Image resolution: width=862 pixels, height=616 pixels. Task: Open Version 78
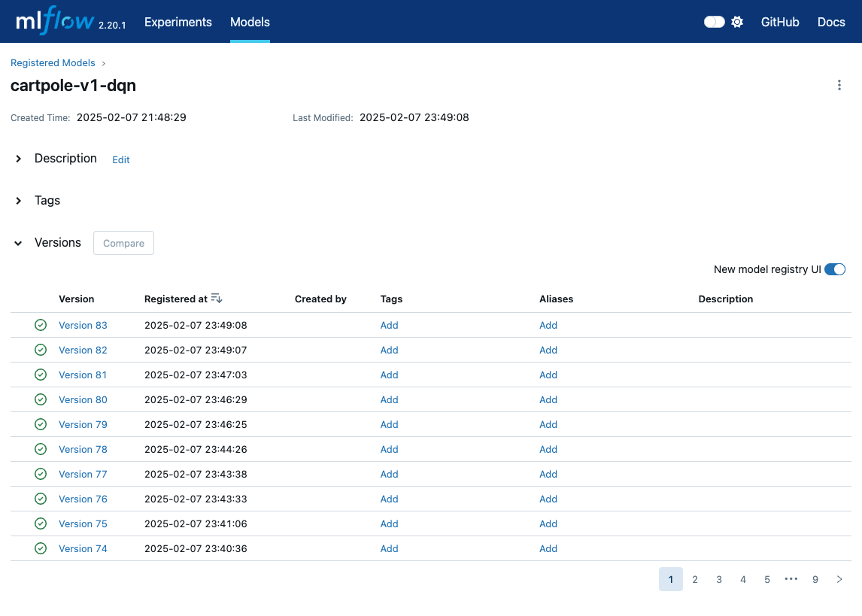83,449
